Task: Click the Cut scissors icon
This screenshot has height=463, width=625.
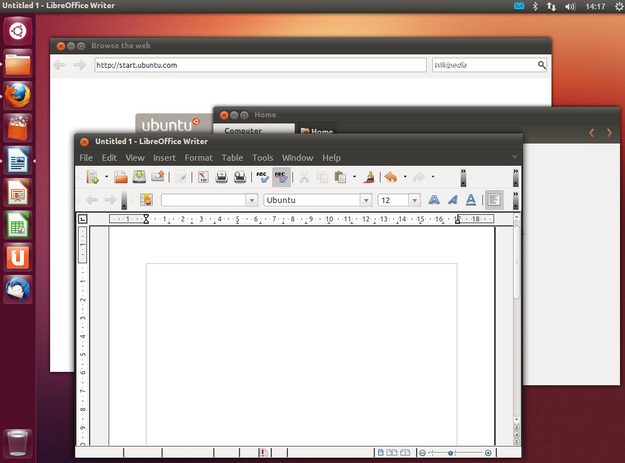Action: click(x=304, y=177)
